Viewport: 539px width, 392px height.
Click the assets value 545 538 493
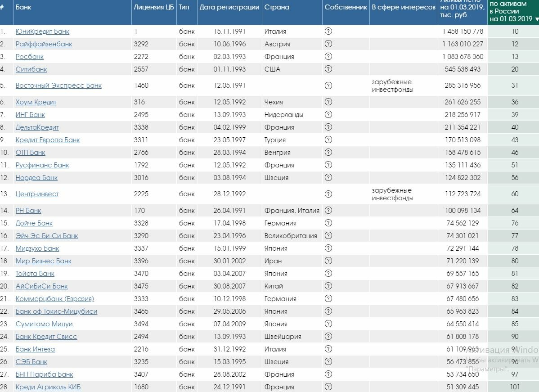tap(463, 69)
